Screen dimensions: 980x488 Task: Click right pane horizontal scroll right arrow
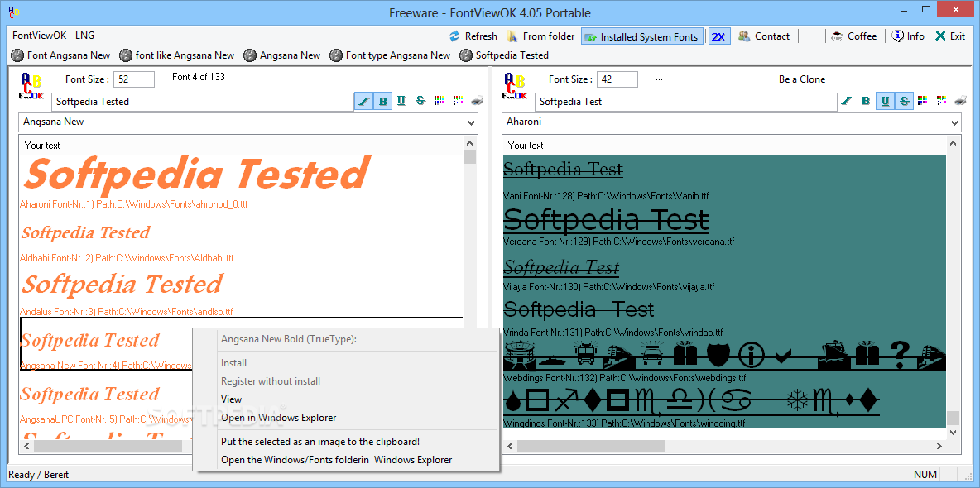(x=939, y=446)
